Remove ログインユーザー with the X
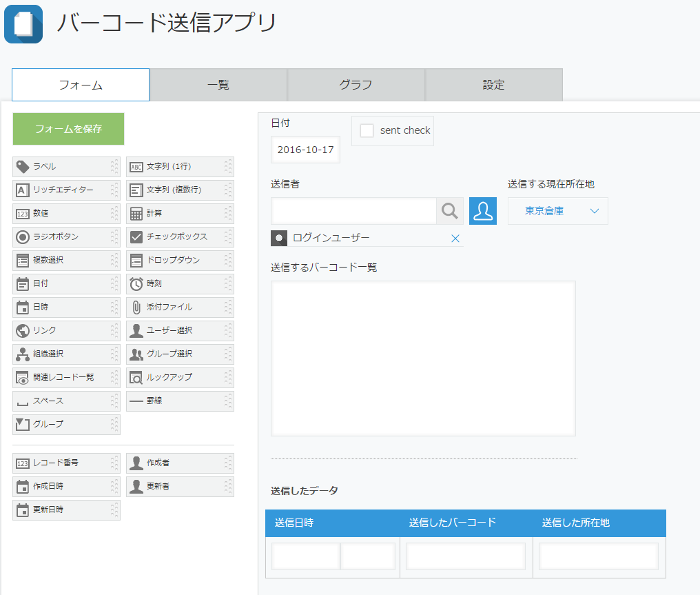This screenshot has height=595, width=700. click(x=455, y=239)
